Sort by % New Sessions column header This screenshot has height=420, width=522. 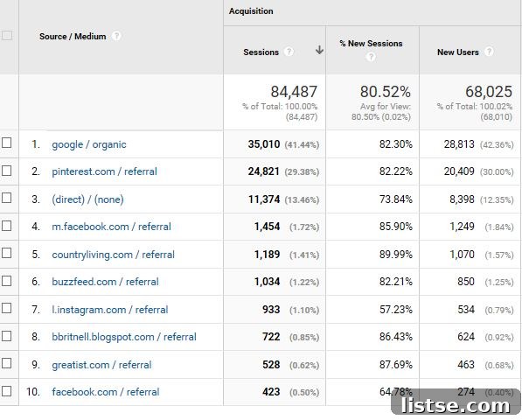point(371,43)
